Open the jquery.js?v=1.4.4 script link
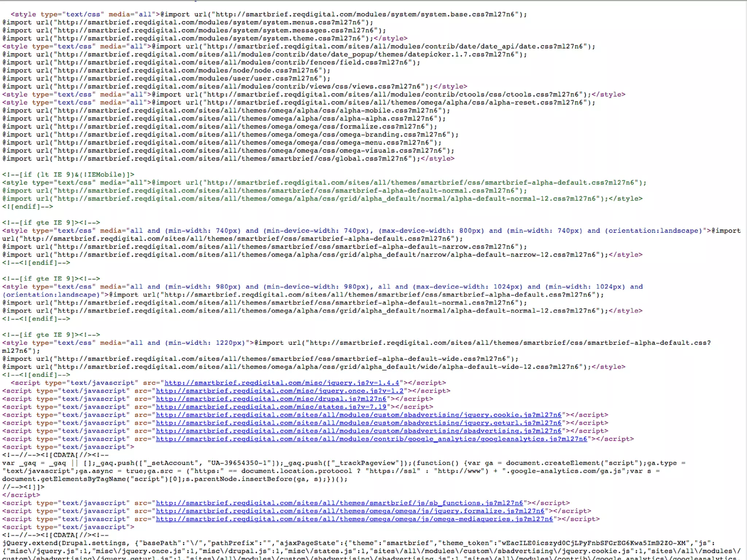This screenshot has height=560, width=747. pos(282,383)
